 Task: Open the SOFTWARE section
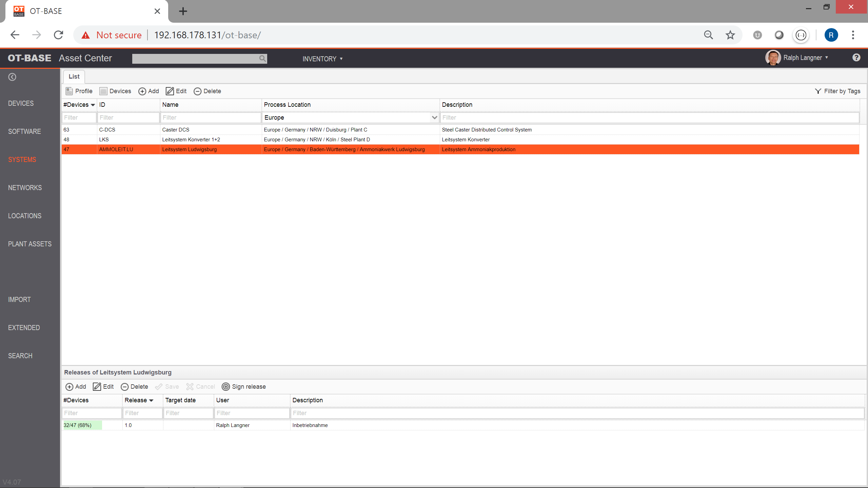[x=24, y=131]
